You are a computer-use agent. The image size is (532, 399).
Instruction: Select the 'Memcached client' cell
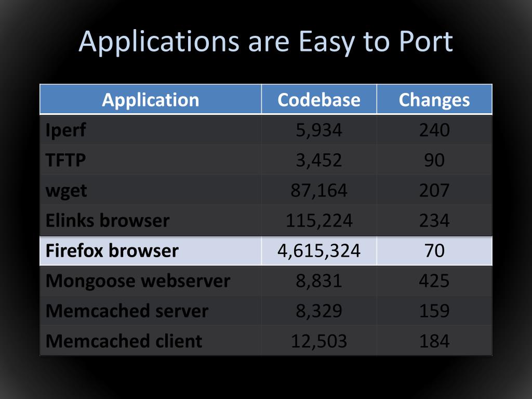coord(151,341)
